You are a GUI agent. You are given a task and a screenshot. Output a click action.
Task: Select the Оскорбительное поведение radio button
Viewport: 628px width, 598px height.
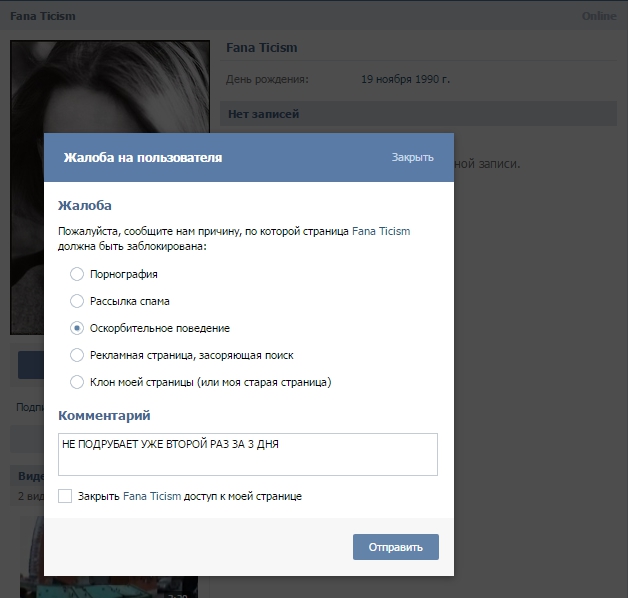(77, 328)
